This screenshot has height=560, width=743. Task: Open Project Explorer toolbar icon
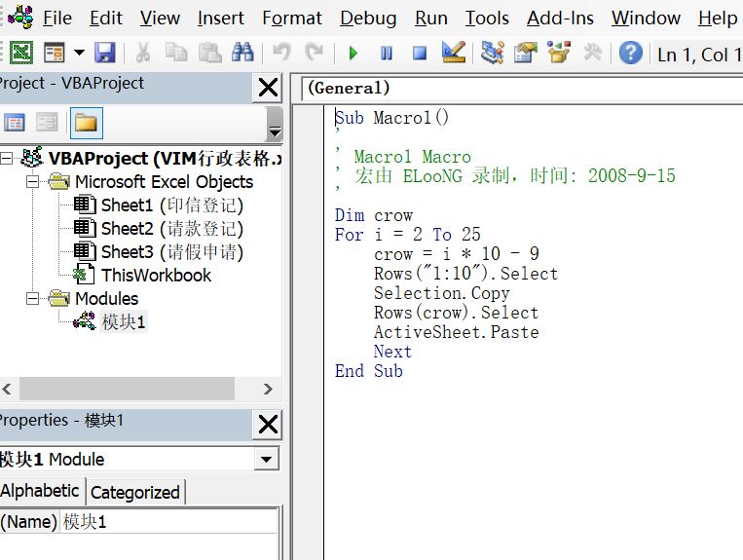pos(493,53)
